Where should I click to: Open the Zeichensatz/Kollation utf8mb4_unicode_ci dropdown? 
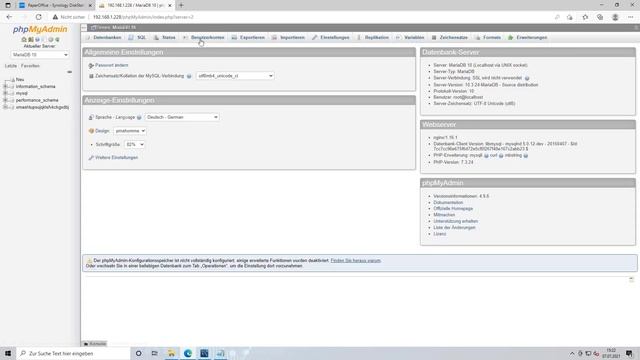[x=235, y=76]
